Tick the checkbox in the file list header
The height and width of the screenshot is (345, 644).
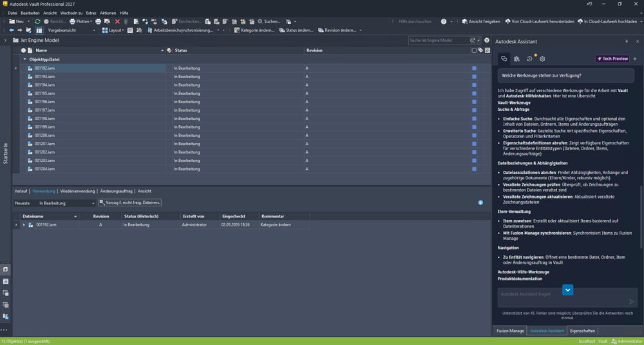(474, 50)
